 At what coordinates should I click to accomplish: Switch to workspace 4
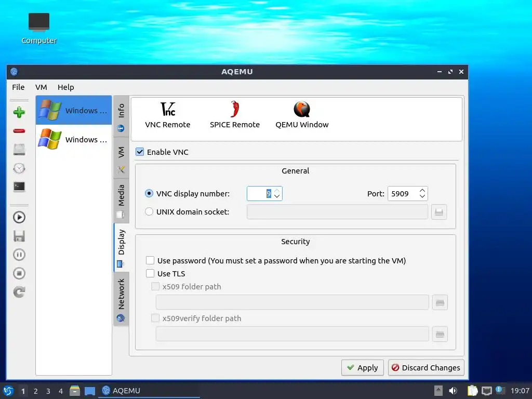[x=61, y=391]
